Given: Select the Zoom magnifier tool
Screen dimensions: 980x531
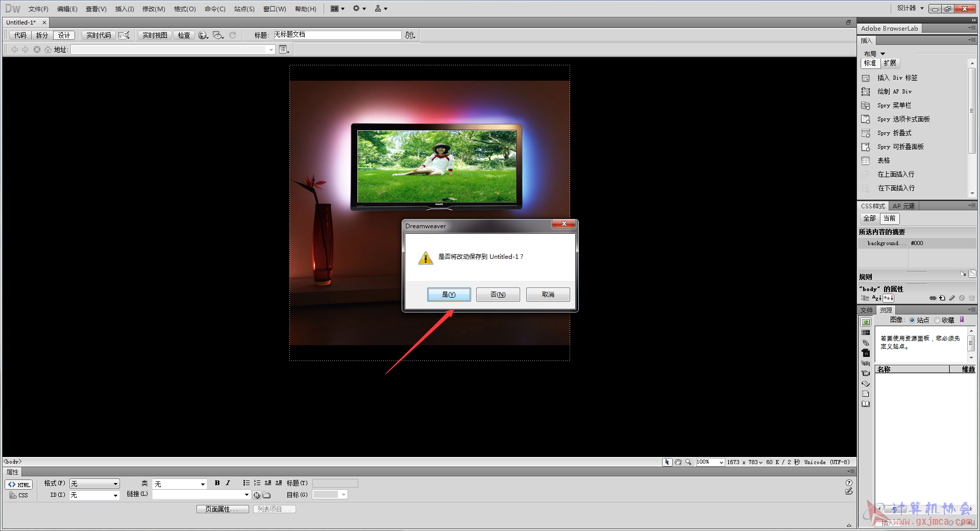Looking at the screenshot, I should point(689,462).
